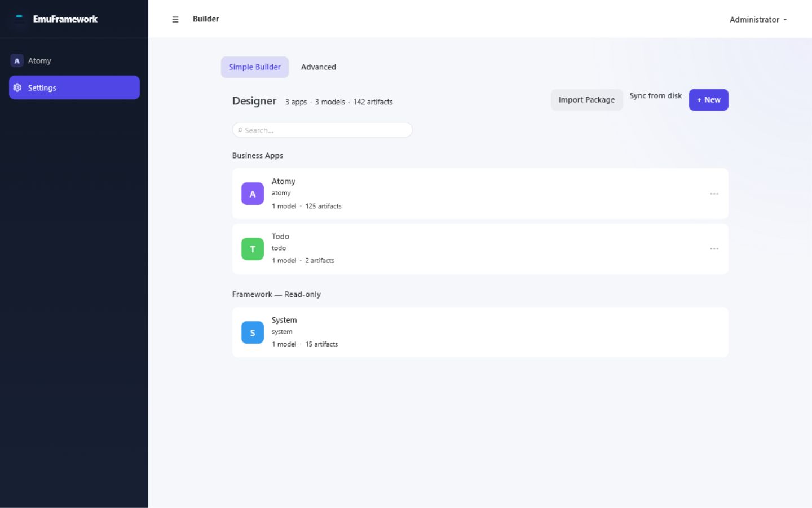Click the Settings gear icon
812x508 pixels.
[x=17, y=87]
